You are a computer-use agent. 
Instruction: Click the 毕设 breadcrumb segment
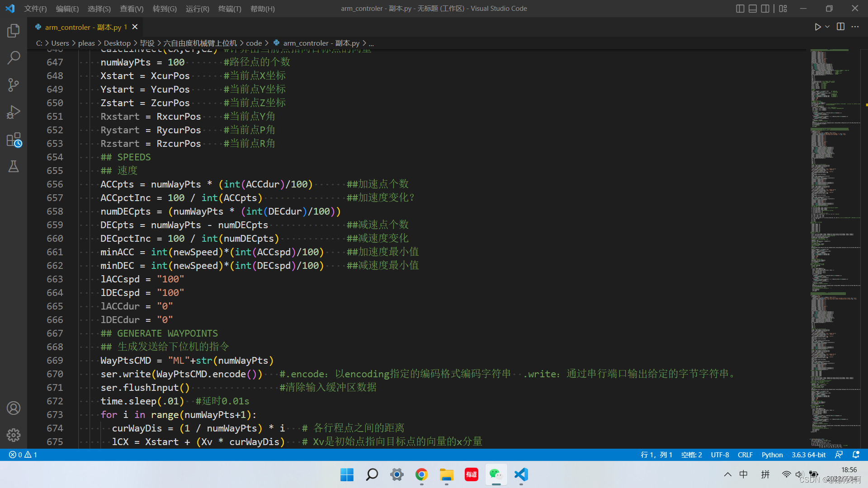(x=147, y=43)
